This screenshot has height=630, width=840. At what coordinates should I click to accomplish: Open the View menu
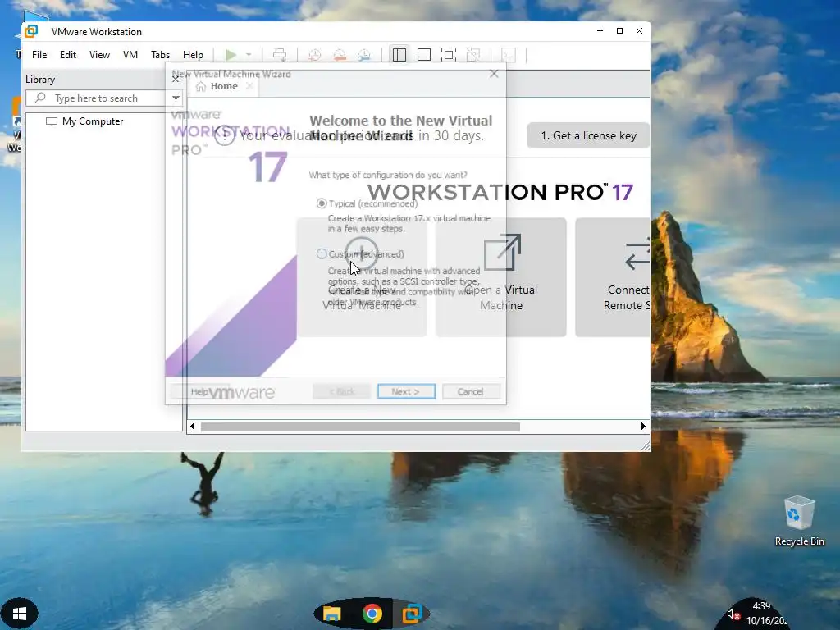tap(99, 55)
